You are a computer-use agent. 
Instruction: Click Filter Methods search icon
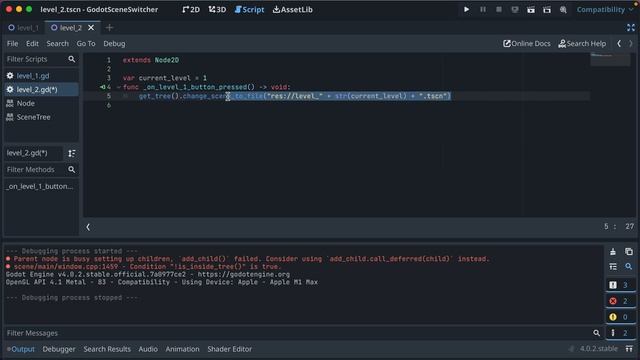[x=72, y=169]
